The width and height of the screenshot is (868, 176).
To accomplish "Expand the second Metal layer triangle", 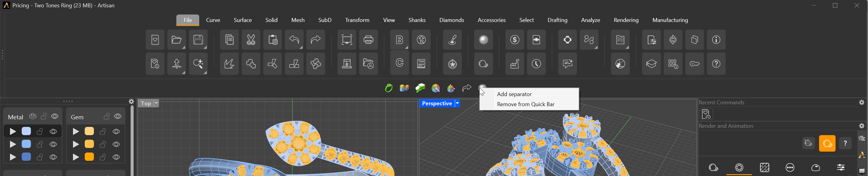I will pos(13,144).
